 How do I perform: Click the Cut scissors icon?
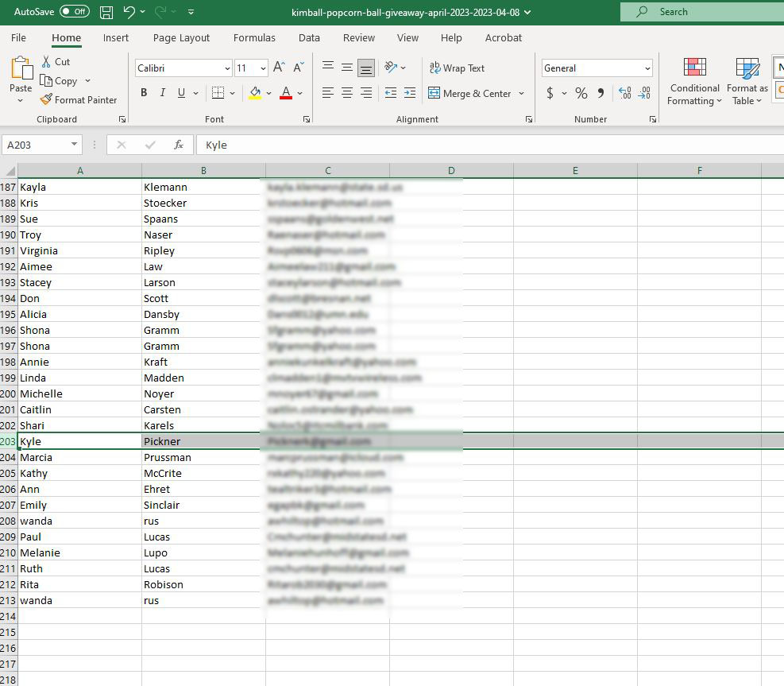pyautogui.click(x=47, y=61)
